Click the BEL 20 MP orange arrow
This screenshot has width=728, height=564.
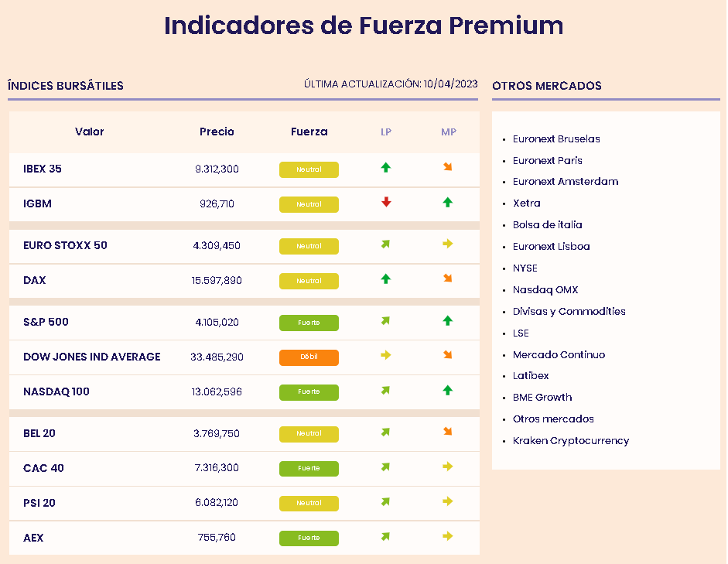click(447, 432)
